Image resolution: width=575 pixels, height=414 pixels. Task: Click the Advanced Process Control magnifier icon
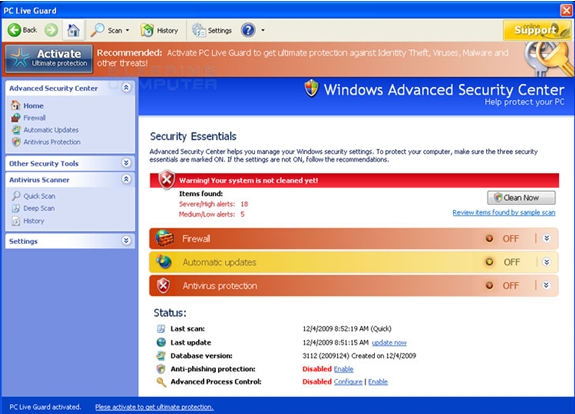tap(161, 382)
